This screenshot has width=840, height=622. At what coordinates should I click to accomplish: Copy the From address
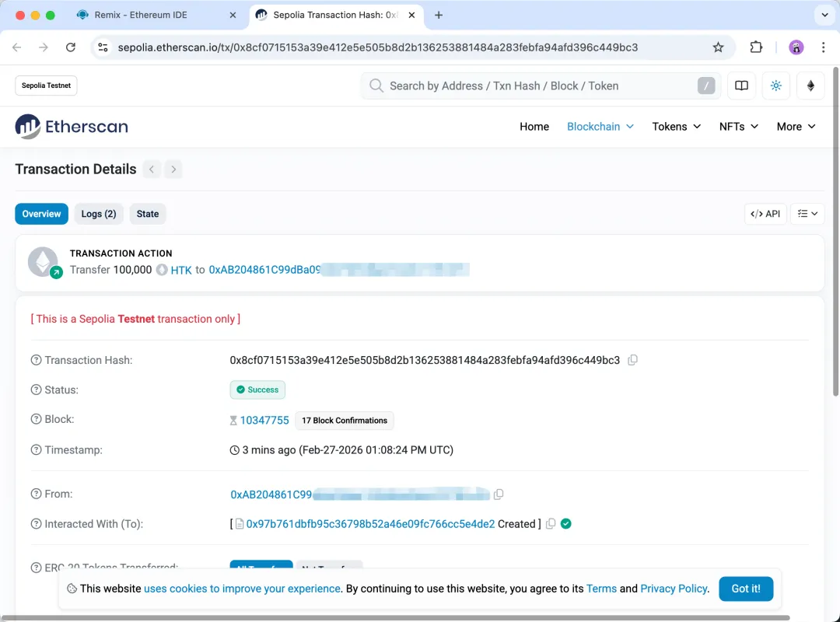499,494
